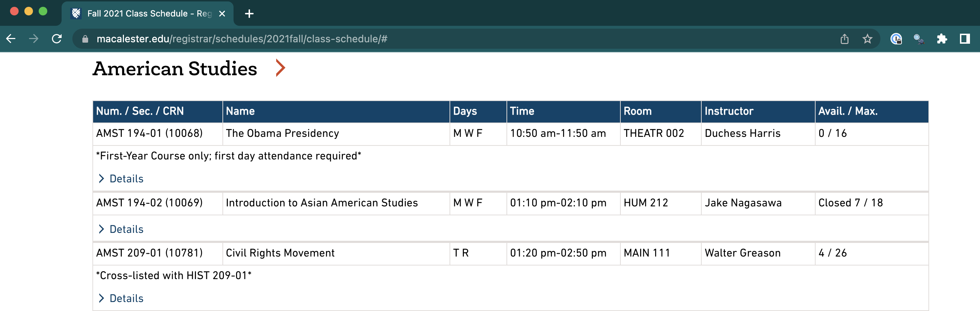The width and height of the screenshot is (980, 311).
Task: Go back to the previous page
Action: [11, 39]
